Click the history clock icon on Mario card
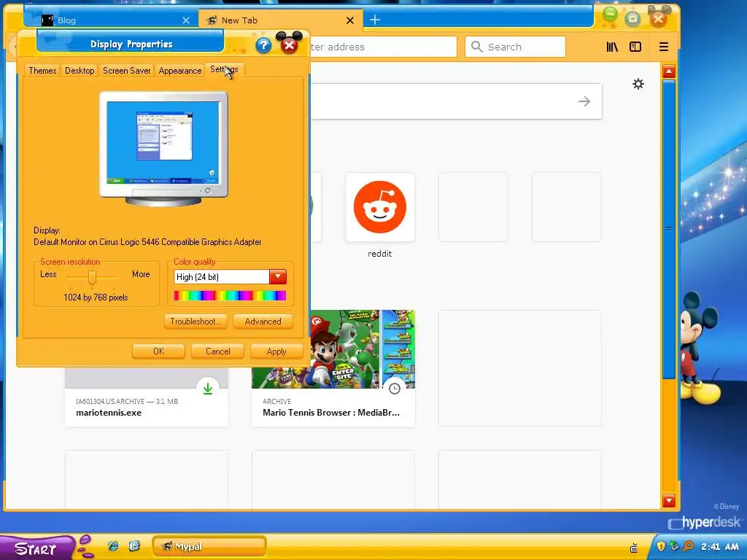Viewport: 747px width, 560px height. pyautogui.click(x=395, y=389)
